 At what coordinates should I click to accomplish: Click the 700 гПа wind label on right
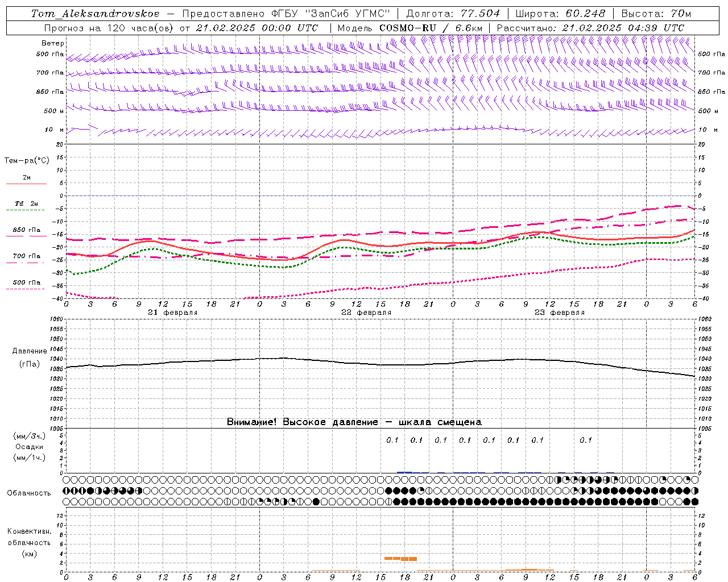tap(712, 73)
